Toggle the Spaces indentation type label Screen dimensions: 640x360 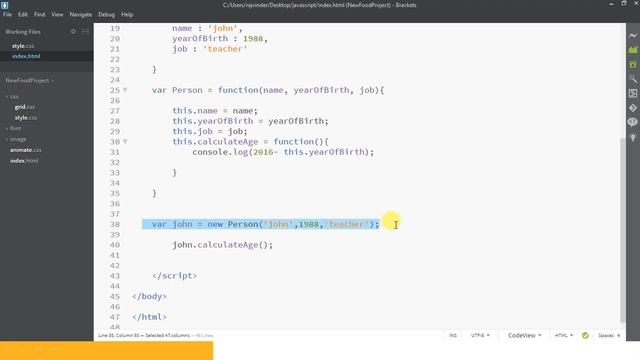point(606,335)
